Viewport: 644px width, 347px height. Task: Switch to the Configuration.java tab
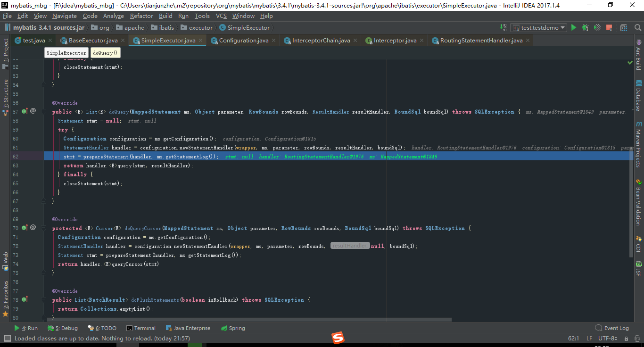coord(243,41)
